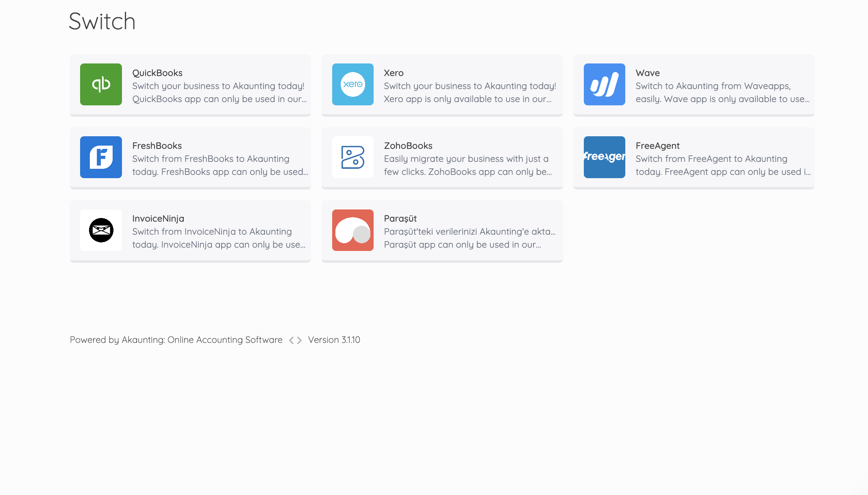This screenshot has width=868, height=495.
Task: Click the InvoiceNinja switch icon
Action: (101, 230)
